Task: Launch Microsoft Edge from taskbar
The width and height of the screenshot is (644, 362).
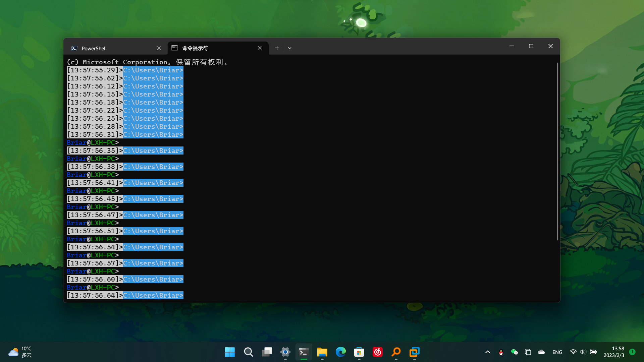Action: coord(340,352)
